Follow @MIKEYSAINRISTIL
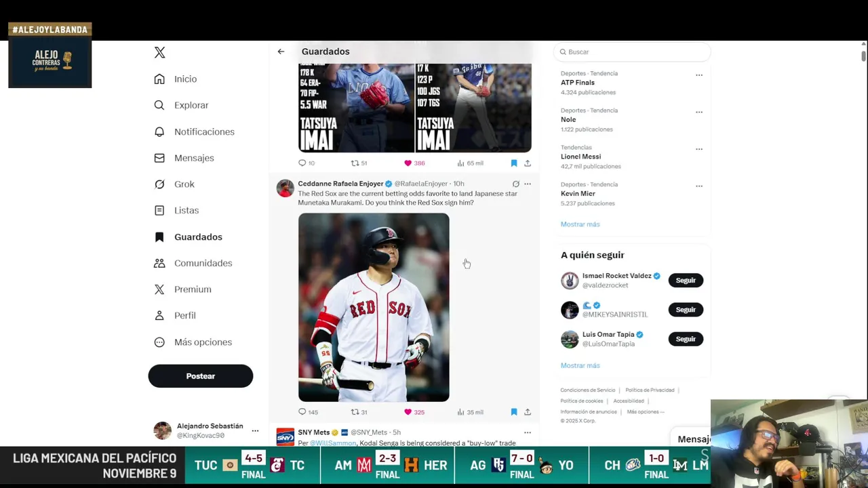Image resolution: width=868 pixels, height=488 pixels. 686,310
